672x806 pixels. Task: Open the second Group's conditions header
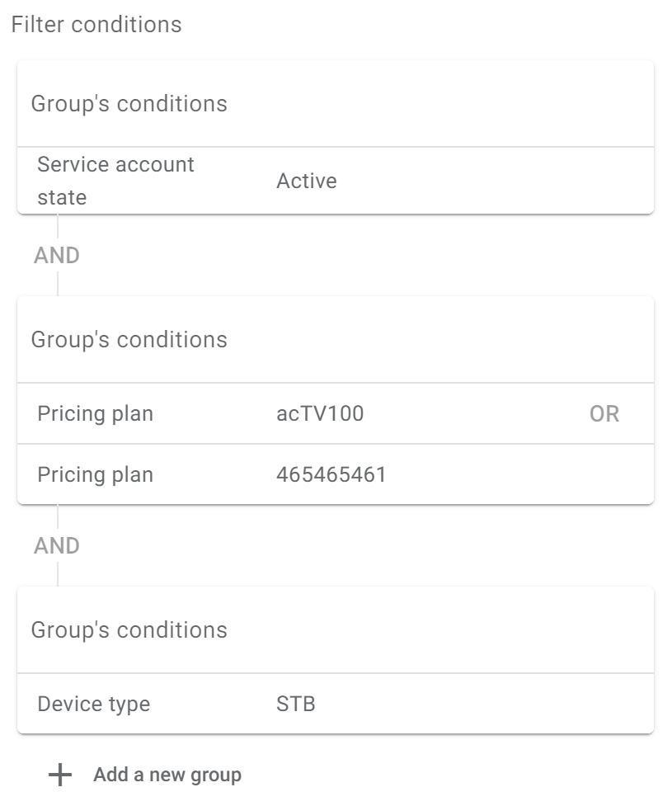(x=336, y=339)
